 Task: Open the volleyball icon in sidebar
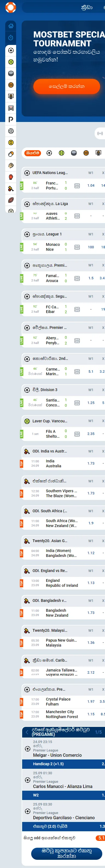tap(11, 131)
